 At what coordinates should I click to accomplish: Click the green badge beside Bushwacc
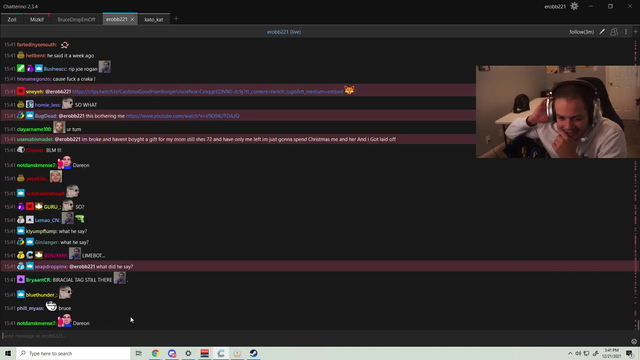coord(21,69)
